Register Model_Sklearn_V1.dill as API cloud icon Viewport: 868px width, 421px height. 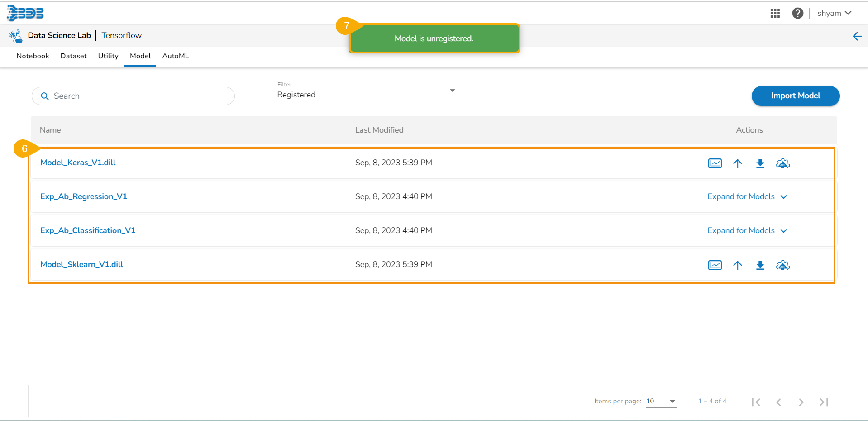[x=782, y=265]
